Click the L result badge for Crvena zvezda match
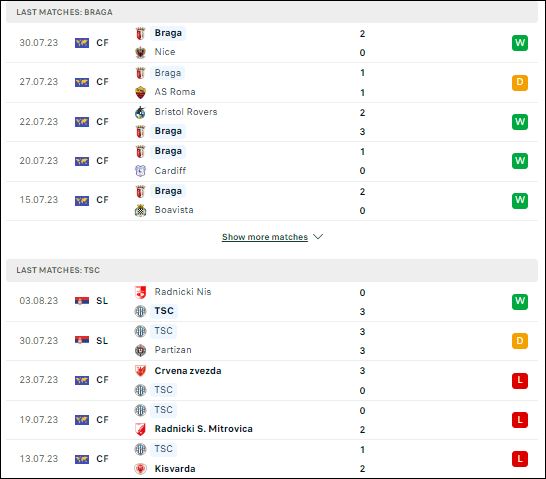This screenshot has width=546, height=479. (520, 380)
